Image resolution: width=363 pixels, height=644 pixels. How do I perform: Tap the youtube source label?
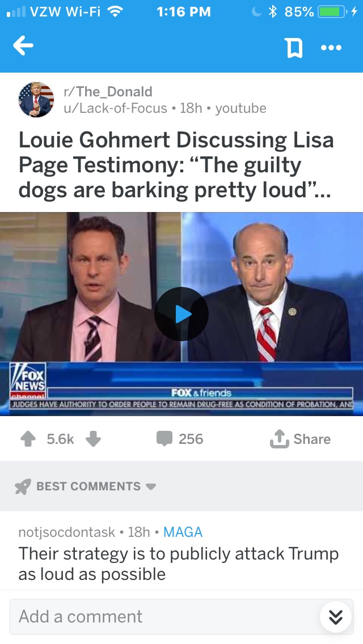tap(241, 108)
